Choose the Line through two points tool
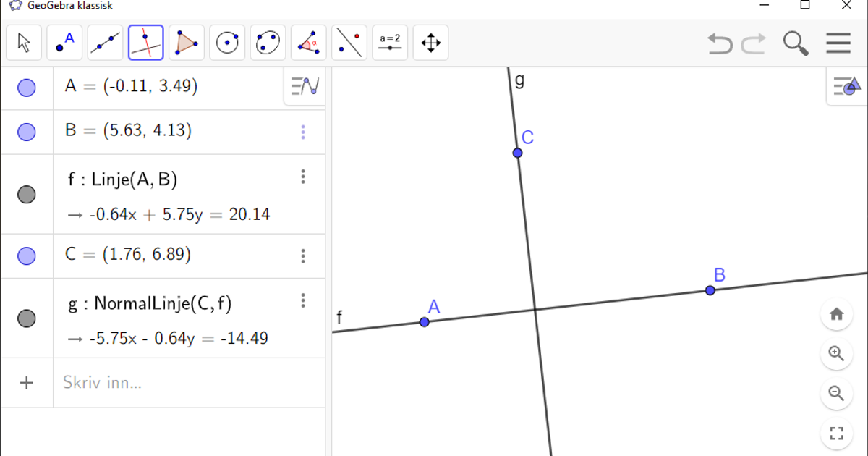The height and width of the screenshot is (456, 868). tap(105, 43)
